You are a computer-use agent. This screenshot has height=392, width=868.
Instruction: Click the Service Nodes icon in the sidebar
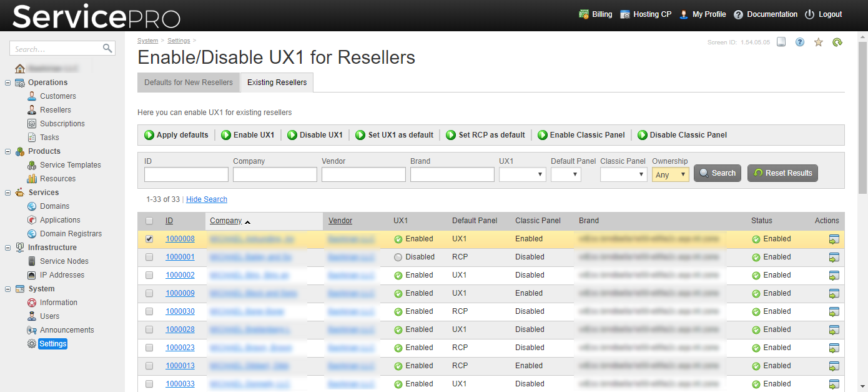click(32, 261)
